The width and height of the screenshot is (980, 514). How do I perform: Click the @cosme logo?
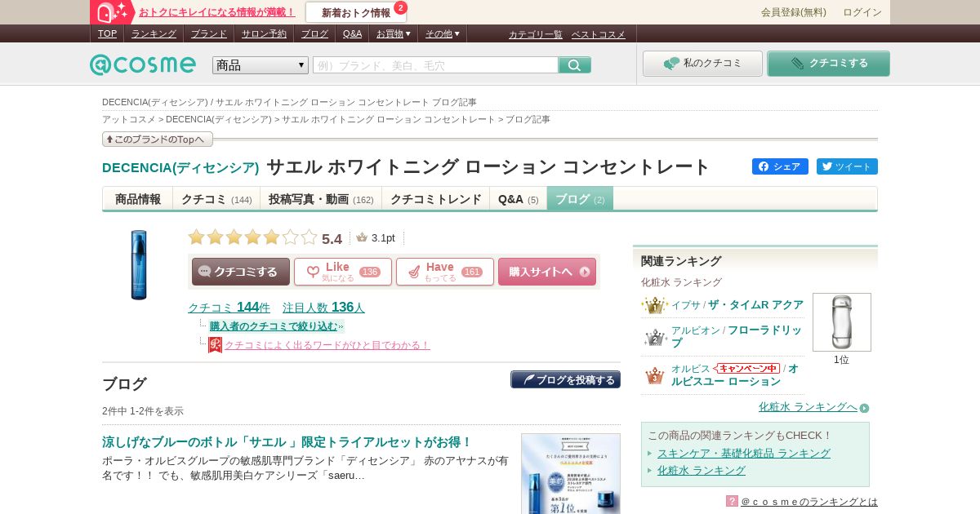[143, 64]
